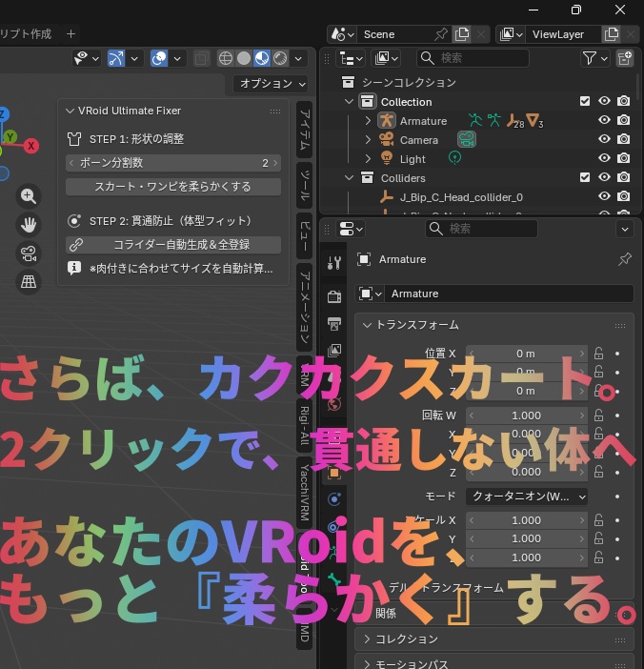Select material preview shading

tap(262, 58)
